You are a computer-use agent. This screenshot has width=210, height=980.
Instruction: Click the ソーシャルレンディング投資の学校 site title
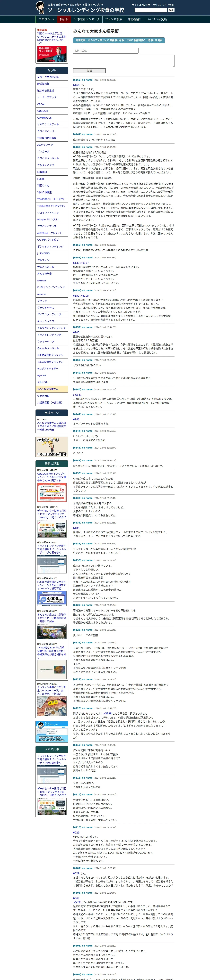point(86,10)
